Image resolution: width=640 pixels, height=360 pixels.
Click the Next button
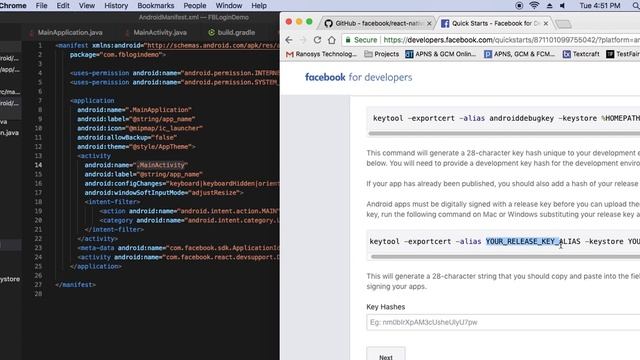[386, 353]
